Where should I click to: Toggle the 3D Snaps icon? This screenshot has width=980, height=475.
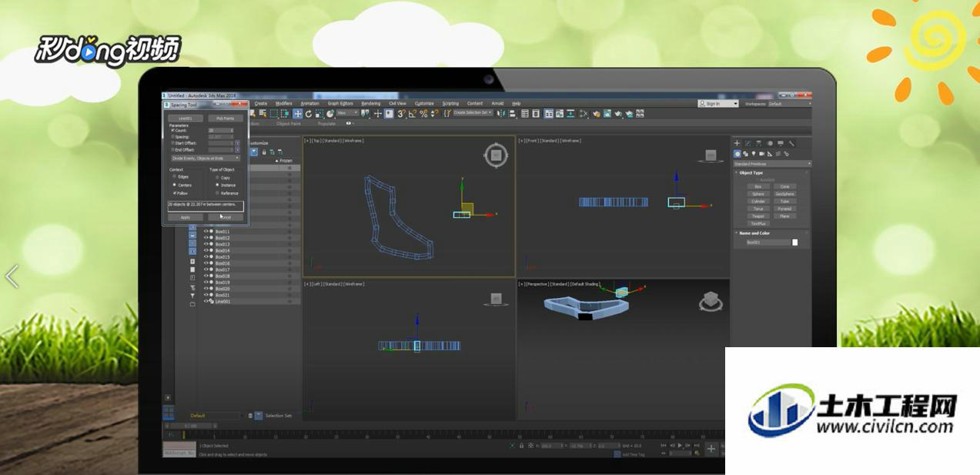click(x=401, y=113)
